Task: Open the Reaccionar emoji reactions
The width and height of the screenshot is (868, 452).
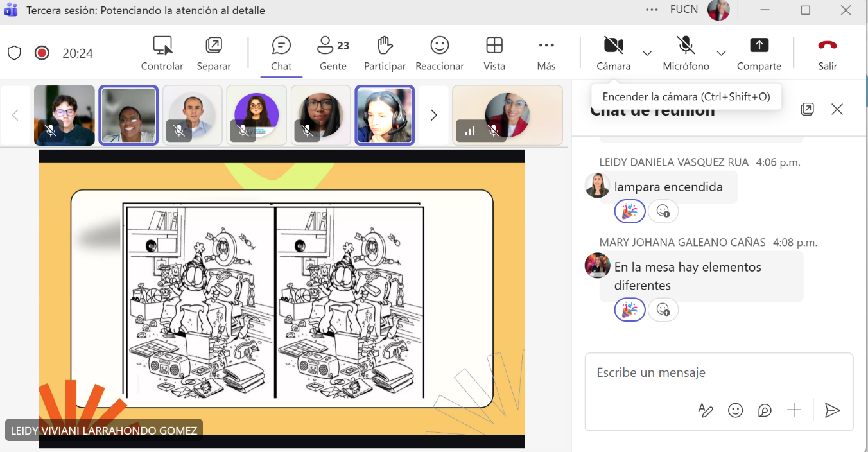Action: click(440, 53)
